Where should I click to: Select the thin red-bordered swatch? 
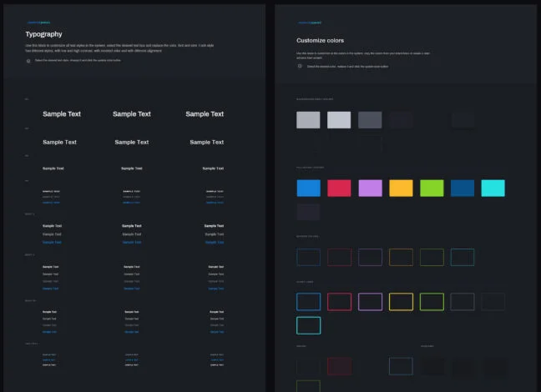(x=339, y=257)
